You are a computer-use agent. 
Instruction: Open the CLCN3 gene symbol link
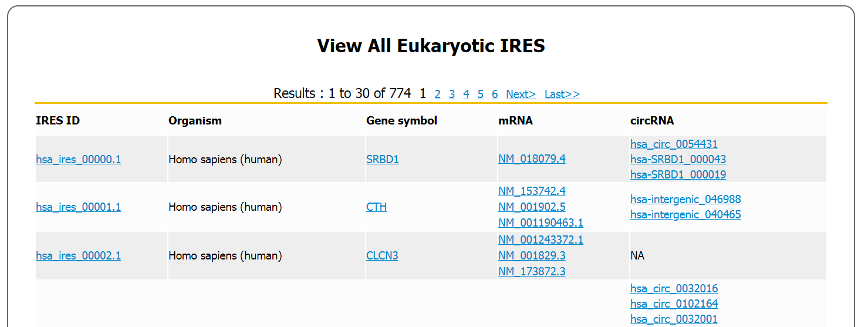[x=382, y=256]
